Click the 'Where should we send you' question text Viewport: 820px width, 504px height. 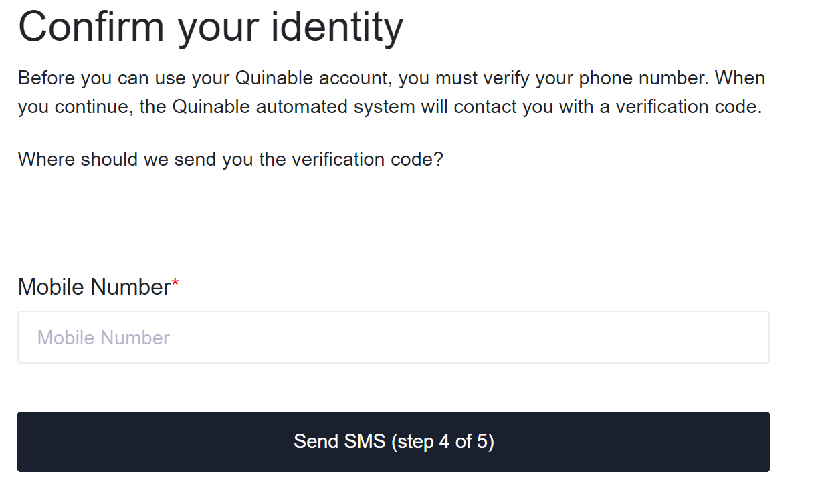click(231, 160)
